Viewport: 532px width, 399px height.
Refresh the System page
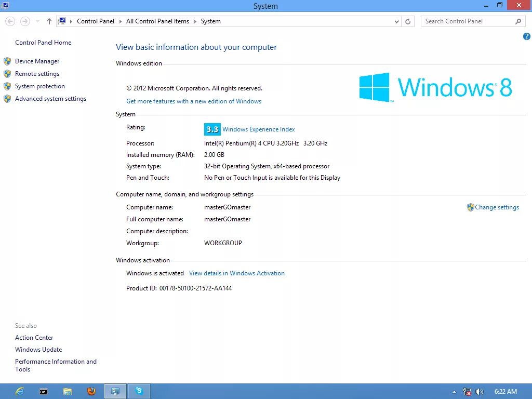click(x=408, y=21)
